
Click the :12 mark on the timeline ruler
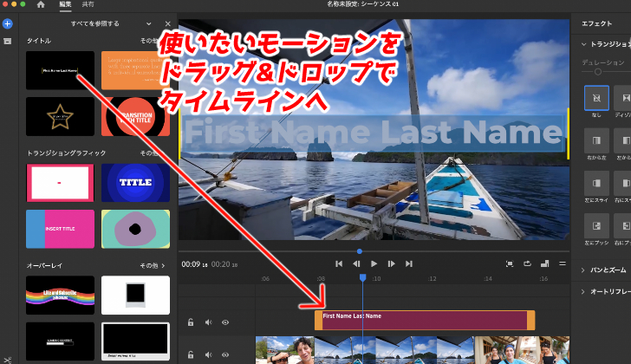[x=433, y=278]
